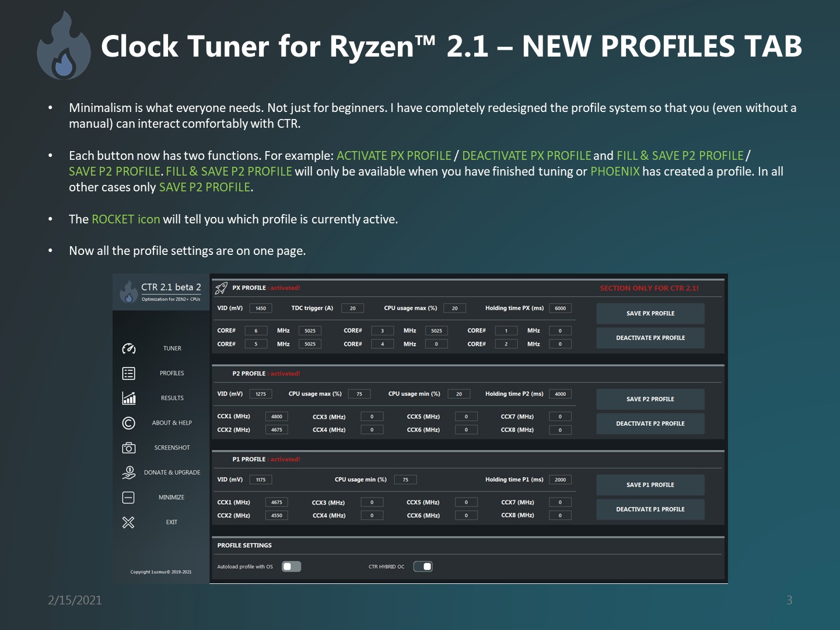
Task: Click the rocket icon beside PX PROFILE
Action: pyautogui.click(x=222, y=287)
